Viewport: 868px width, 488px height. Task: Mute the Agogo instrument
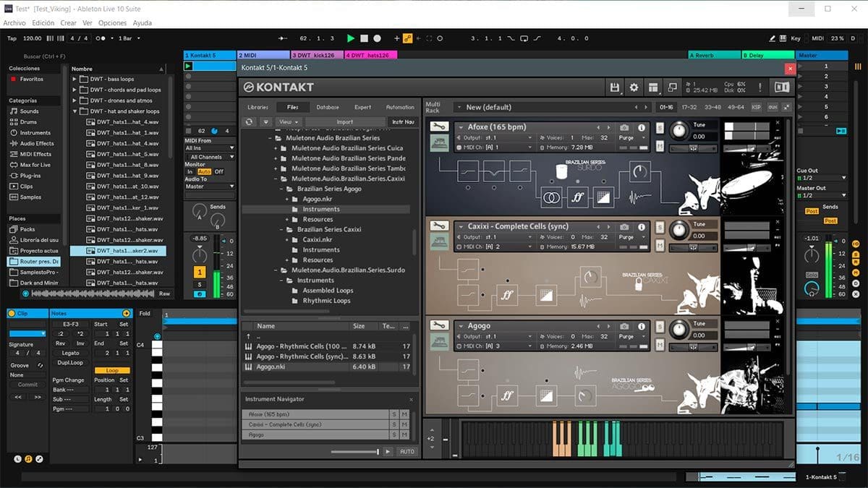660,345
